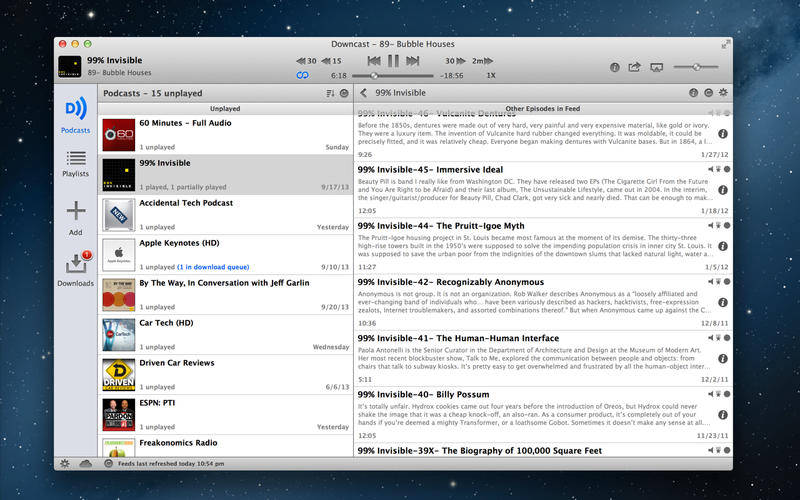
Task: Skip back 30 seconds
Action: tap(306, 61)
